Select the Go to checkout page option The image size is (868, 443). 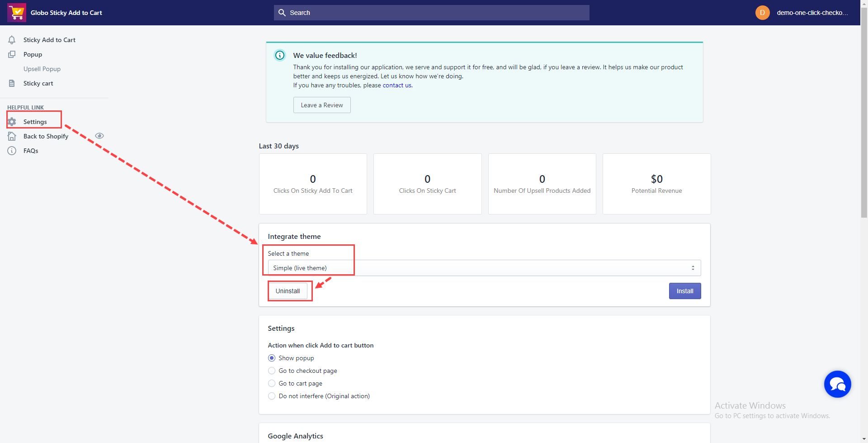tap(272, 371)
